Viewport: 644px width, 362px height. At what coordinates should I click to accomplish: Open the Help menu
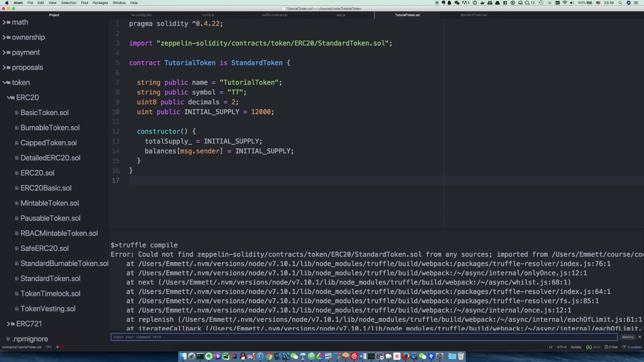[133, 3]
